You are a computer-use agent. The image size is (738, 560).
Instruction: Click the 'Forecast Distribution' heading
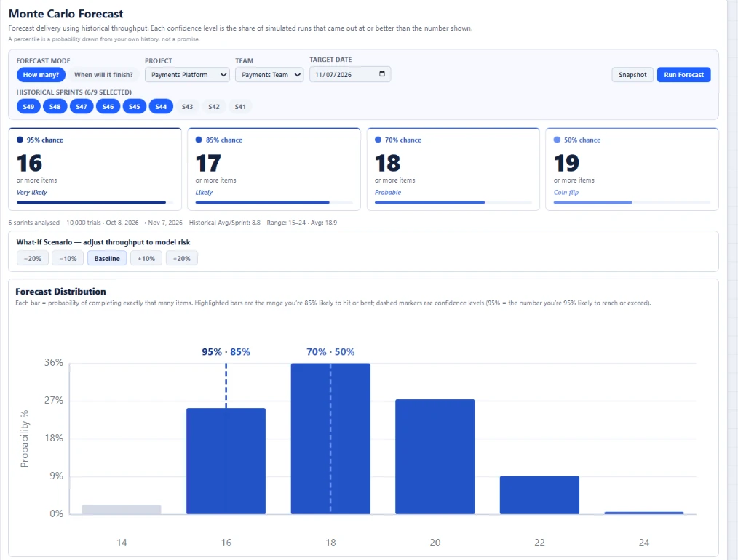pyautogui.click(x=60, y=292)
